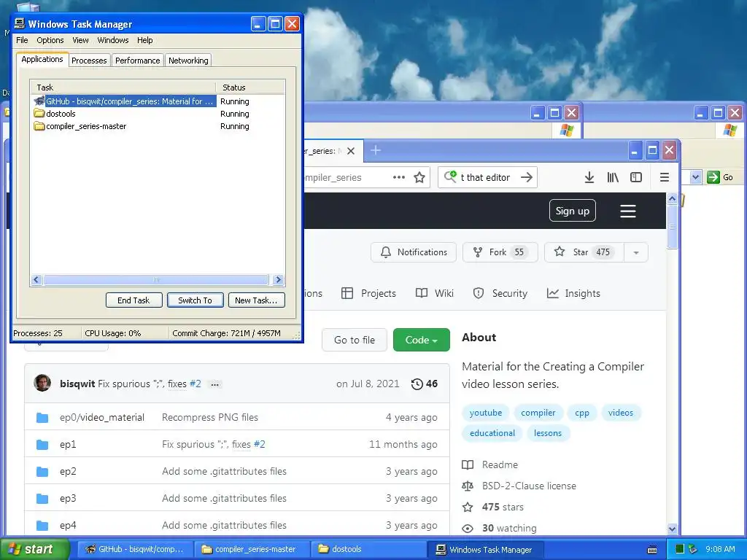Image resolution: width=747 pixels, height=560 pixels.
Task: Click the commit history clock icon
Action: point(417,384)
